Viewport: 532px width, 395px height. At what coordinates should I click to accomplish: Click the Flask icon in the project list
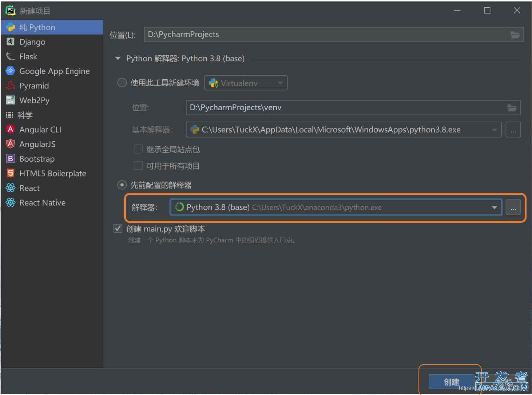pyautogui.click(x=11, y=56)
